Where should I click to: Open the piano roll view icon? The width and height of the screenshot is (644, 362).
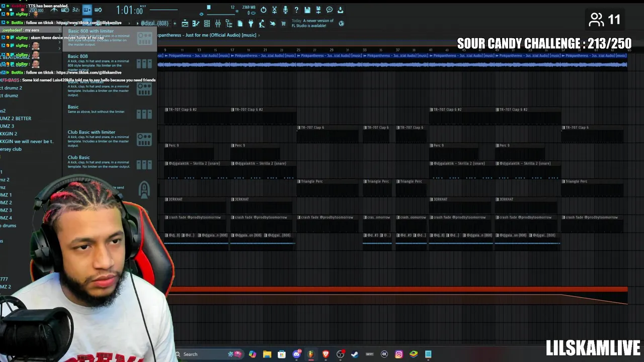[x=196, y=24]
